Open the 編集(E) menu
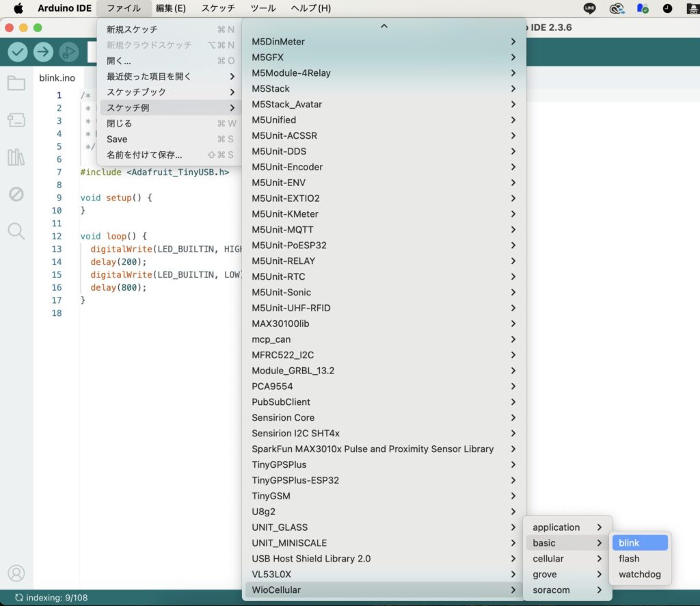Viewport: 700px width, 606px height. tap(170, 8)
